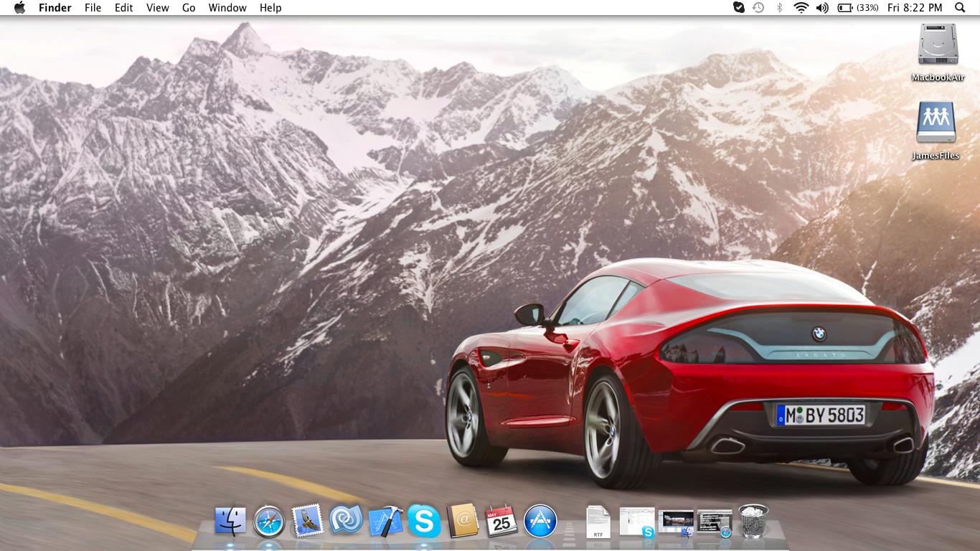Open the Trash in the dock
Screen dimensions: 980x551
pos(753,521)
